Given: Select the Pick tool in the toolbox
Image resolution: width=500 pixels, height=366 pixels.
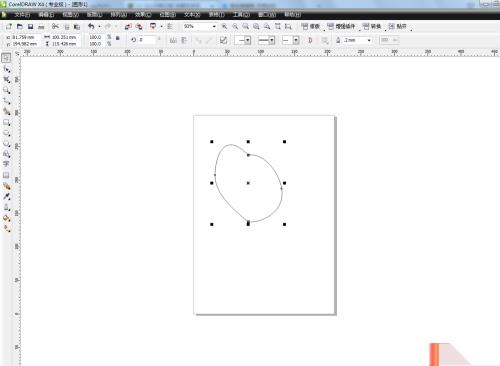Looking at the screenshot, I should tap(6, 58).
